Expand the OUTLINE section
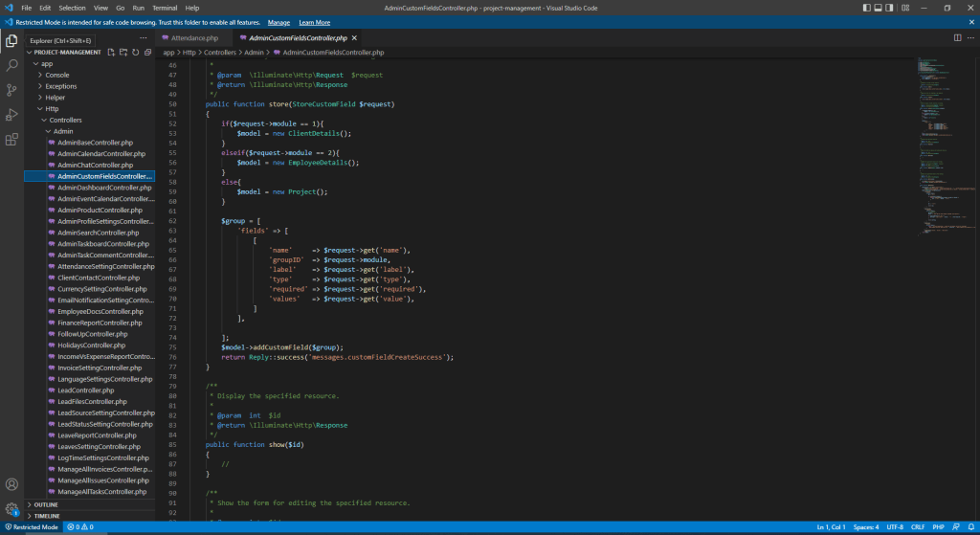 [46, 504]
